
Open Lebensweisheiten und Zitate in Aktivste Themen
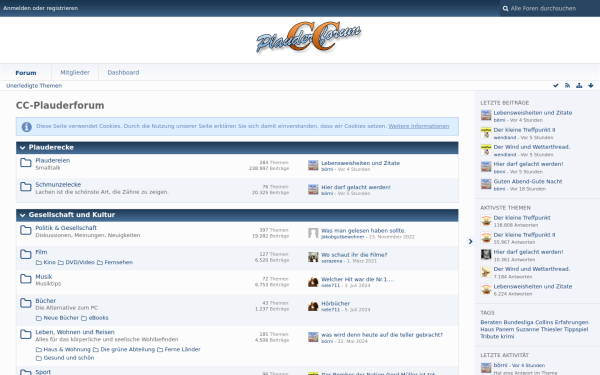[x=533, y=287]
